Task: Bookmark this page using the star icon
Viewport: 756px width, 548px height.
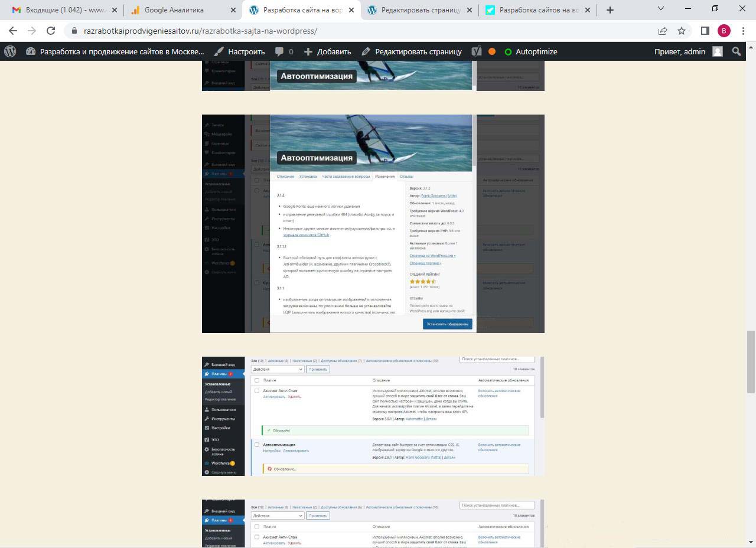Action: click(682, 31)
